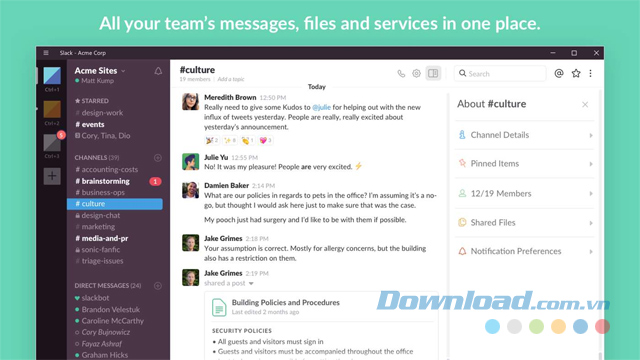Click the 19 members link
This screenshot has height=360, width=640.
coord(195,79)
